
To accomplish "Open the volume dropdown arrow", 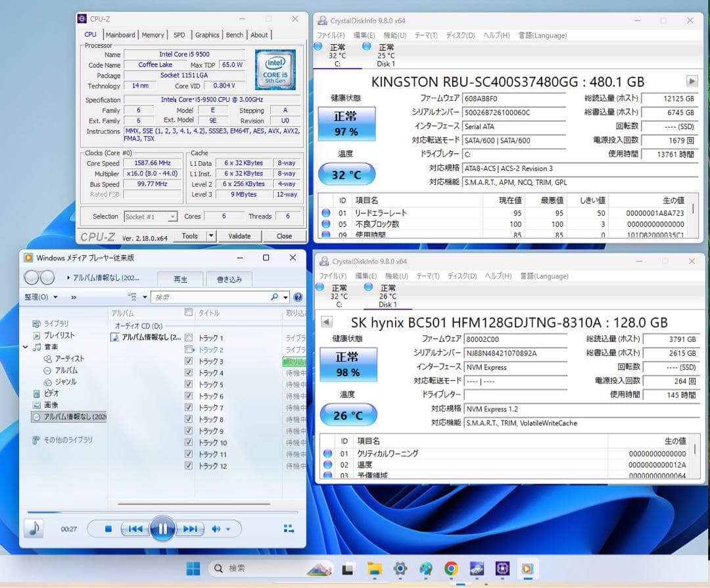I will 227,529.
